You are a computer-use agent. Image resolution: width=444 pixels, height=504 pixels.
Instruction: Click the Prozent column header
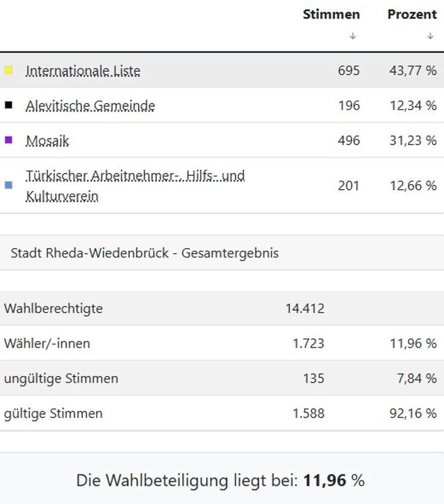point(412,15)
